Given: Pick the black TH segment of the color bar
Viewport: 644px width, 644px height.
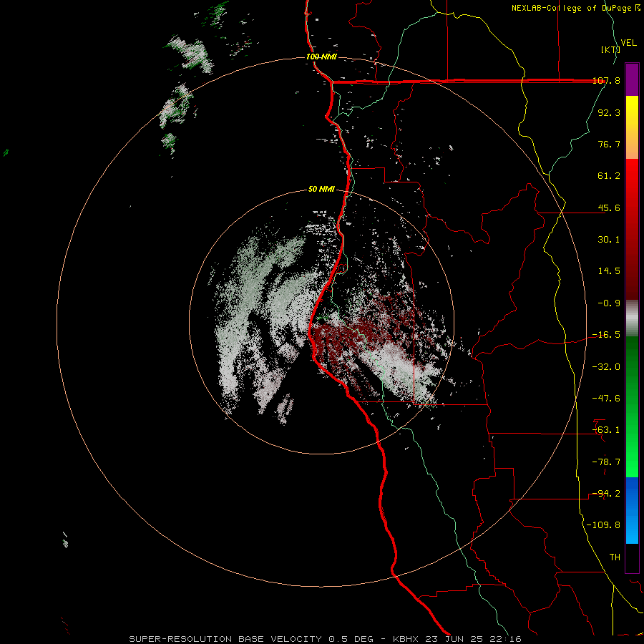Looking at the screenshot, I should pos(632,558).
